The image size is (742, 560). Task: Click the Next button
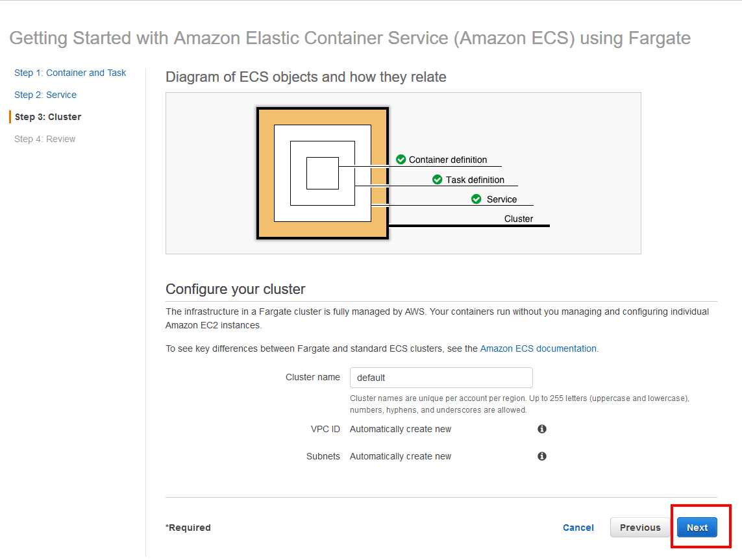697,528
